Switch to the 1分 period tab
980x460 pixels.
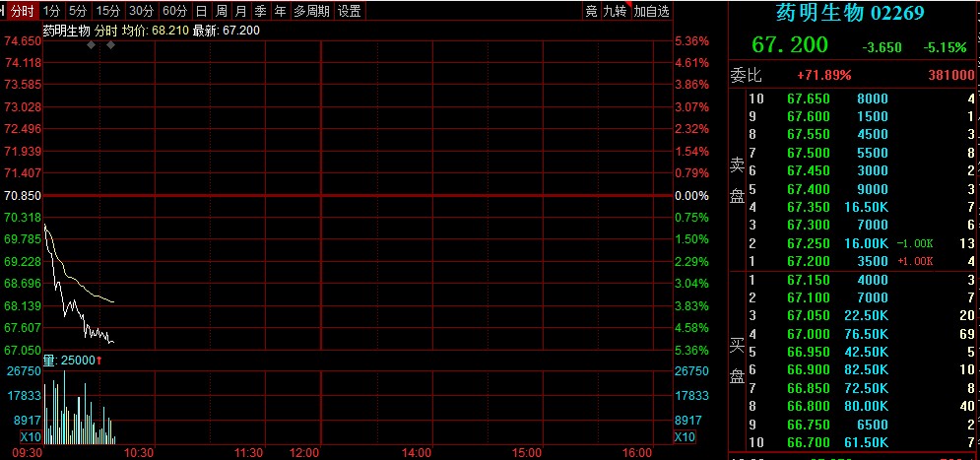pyautogui.click(x=52, y=11)
